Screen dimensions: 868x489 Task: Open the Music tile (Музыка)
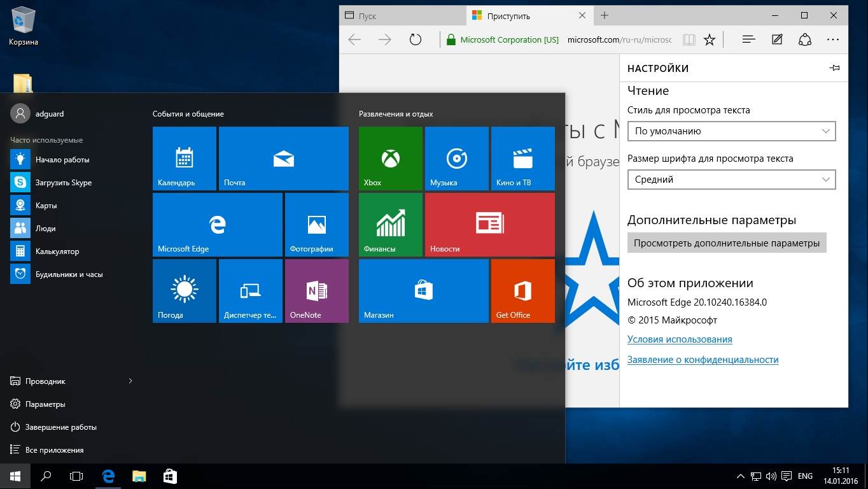(457, 159)
